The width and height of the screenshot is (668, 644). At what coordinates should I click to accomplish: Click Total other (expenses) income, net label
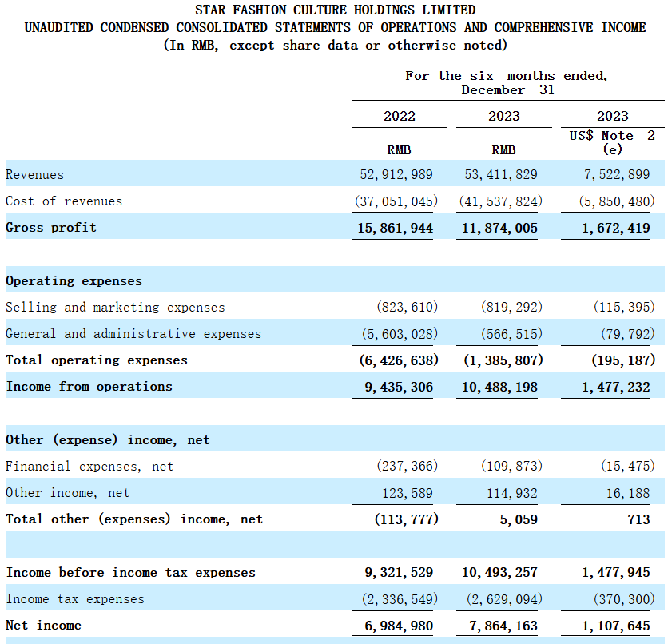pos(134,519)
